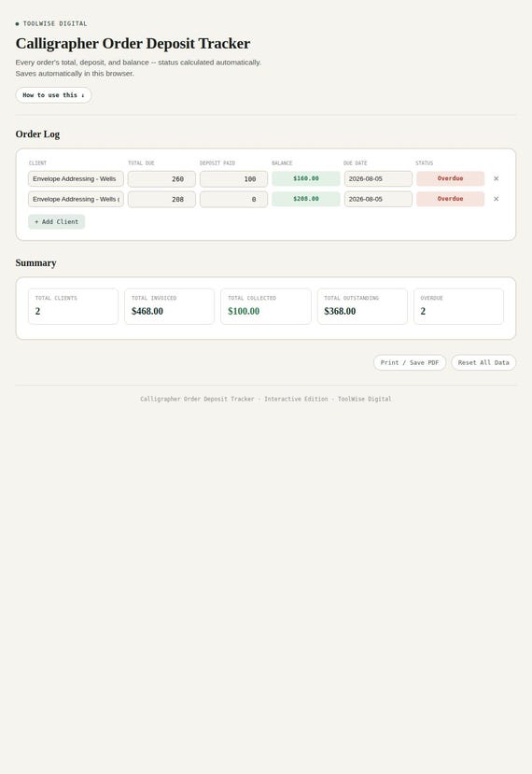532x774 pixels.
Task: Focus the Deposit Paid field showing 0
Action: [234, 199]
